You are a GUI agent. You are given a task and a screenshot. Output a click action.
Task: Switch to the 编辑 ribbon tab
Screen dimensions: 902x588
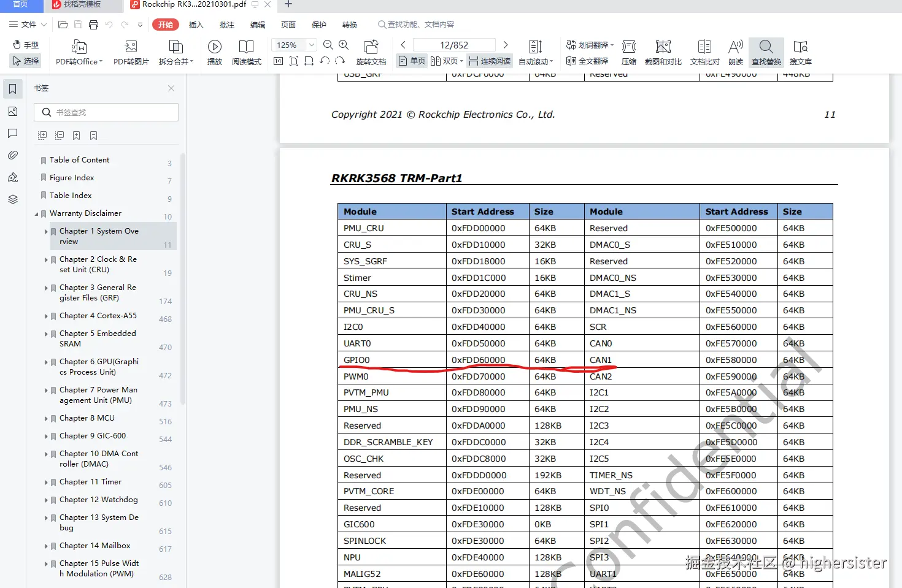click(x=258, y=25)
